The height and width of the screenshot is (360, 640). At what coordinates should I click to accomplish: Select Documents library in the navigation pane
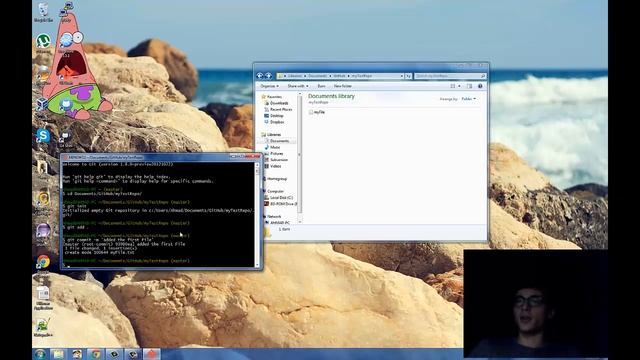(277, 141)
